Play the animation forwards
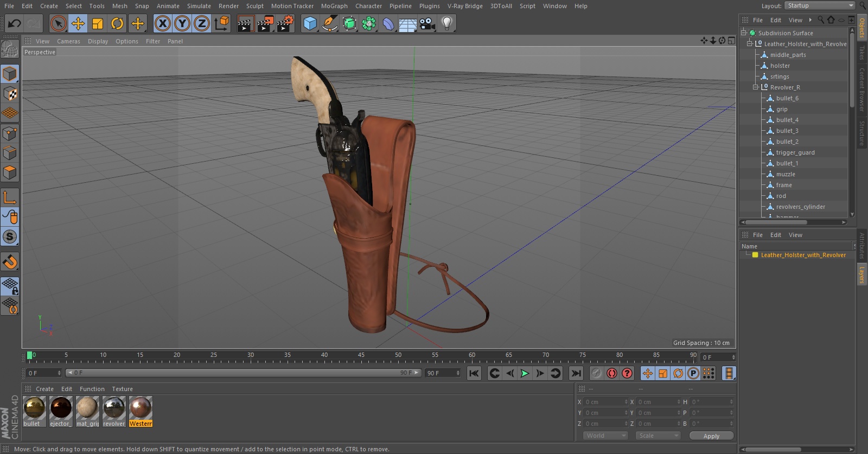 [x=525, y=373]
